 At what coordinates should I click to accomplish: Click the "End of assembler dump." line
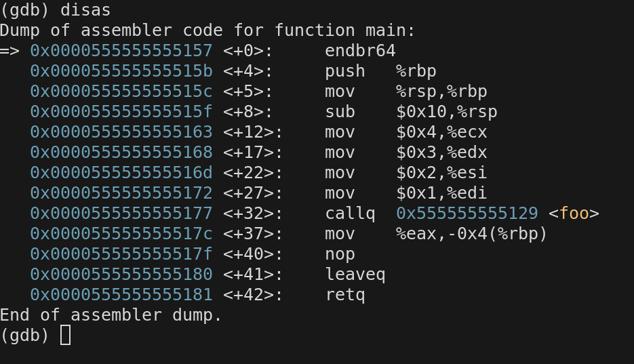(x=111, y=315)
